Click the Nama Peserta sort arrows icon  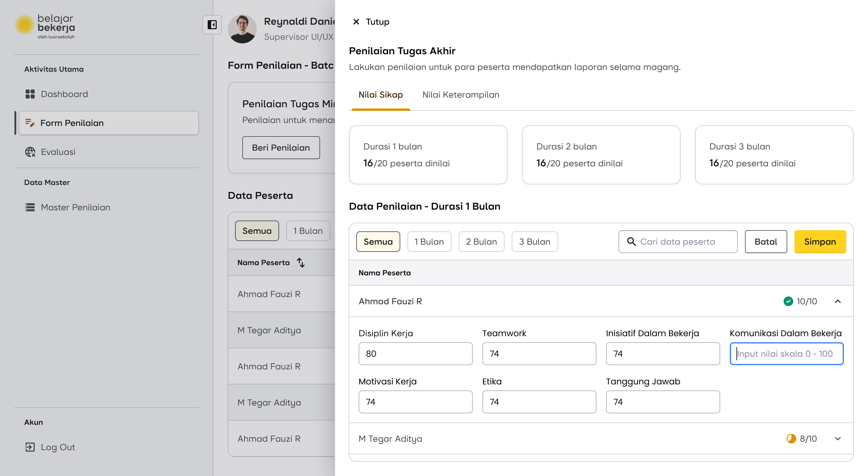[300, 262]
